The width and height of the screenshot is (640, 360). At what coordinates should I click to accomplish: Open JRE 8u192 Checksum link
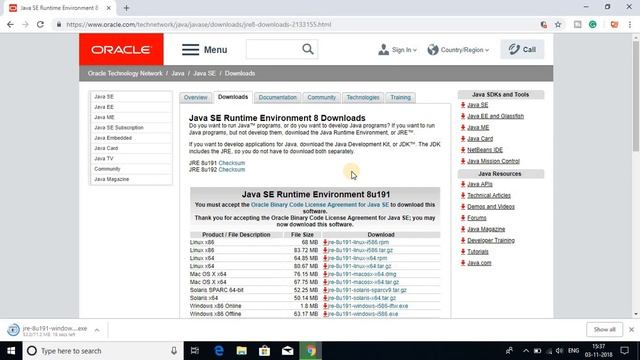[x=231, y=169]
